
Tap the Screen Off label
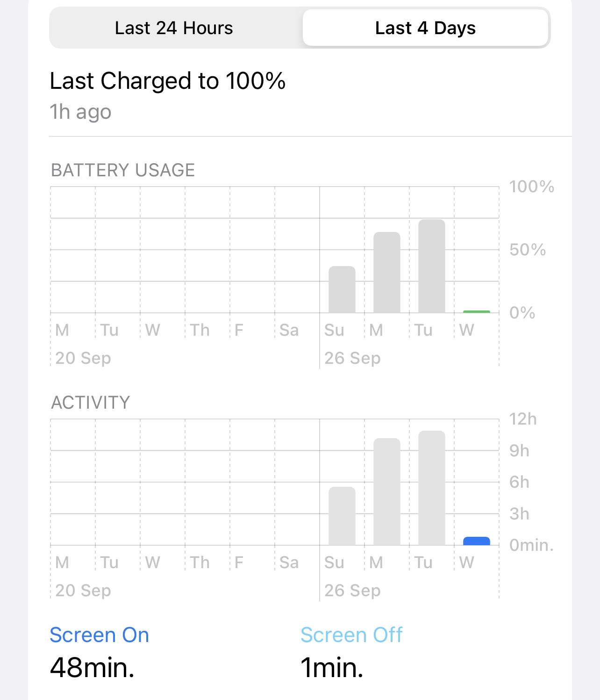(x=351, y=635)
